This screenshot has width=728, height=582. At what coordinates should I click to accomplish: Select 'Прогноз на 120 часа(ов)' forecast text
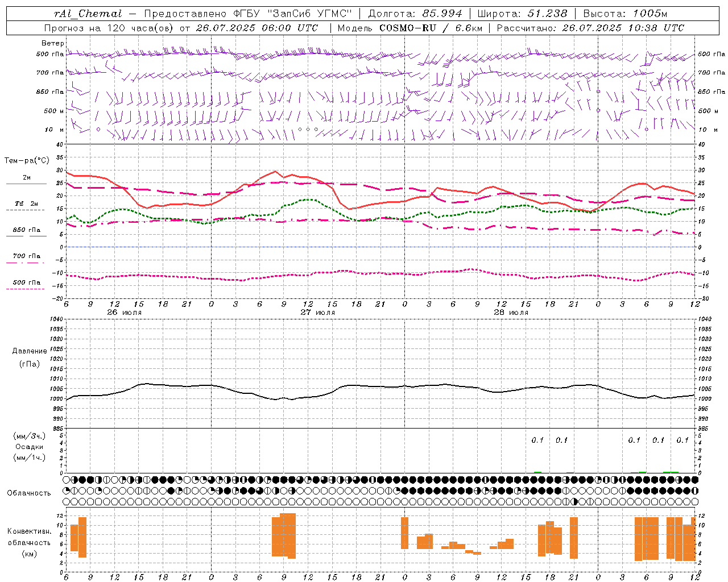pos(109,28)
